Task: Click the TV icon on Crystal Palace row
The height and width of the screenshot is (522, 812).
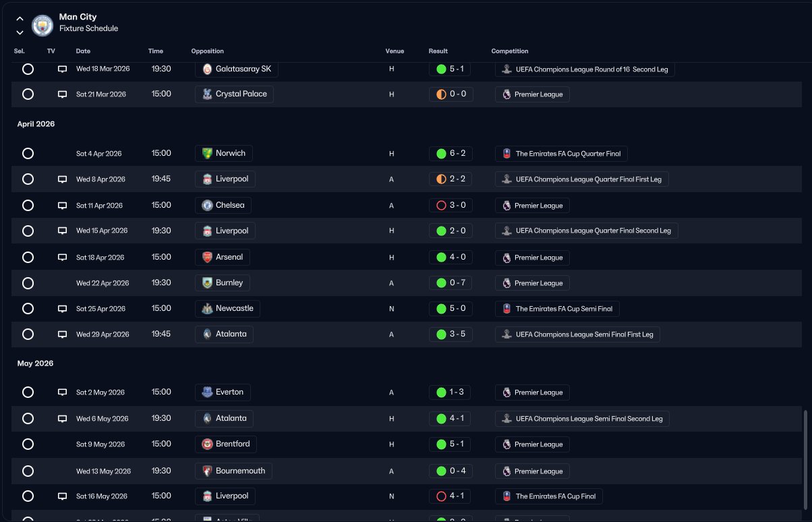Action: pyautogui.click(x=62, y=94)
